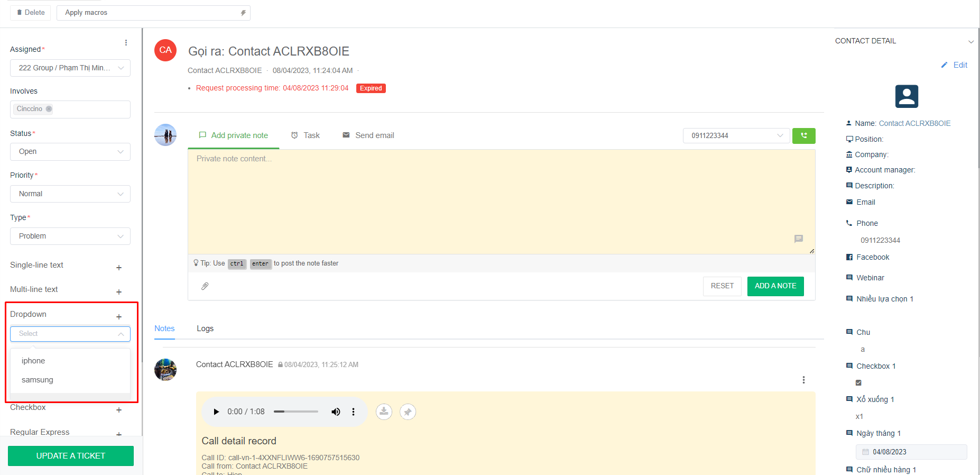Click the paperclip attachment icon
Image resolution: width=980 pixels, height=475 pixels.
click(205, 286)
